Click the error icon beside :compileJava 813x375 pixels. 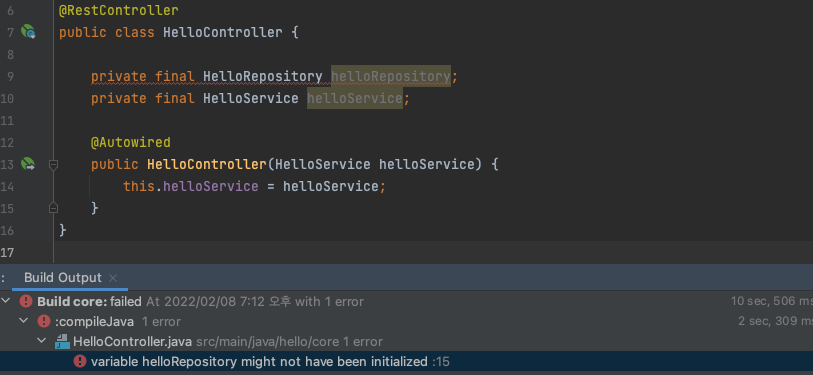44,322
